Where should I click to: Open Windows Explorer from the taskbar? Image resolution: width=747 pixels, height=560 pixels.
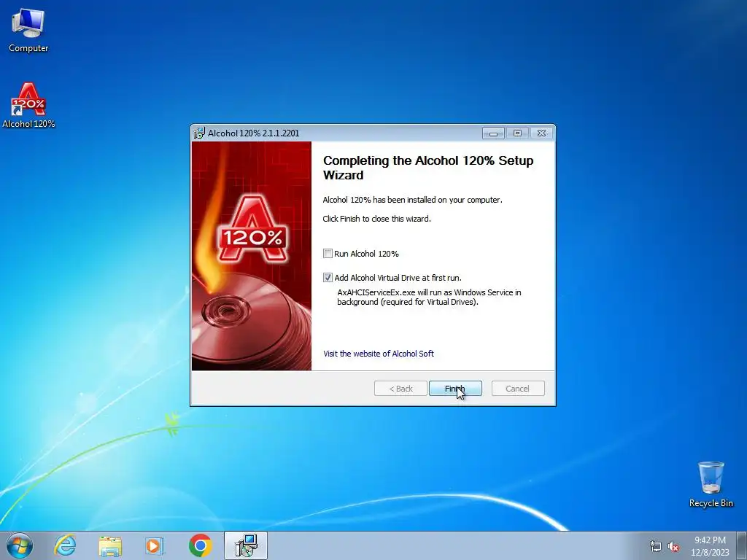[x=110, y=545]
